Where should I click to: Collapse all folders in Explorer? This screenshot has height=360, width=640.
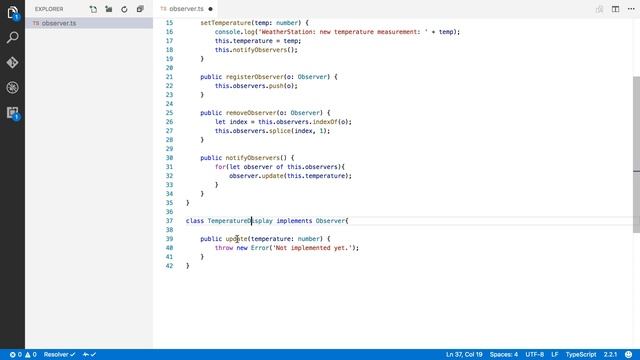coord(140,9)
